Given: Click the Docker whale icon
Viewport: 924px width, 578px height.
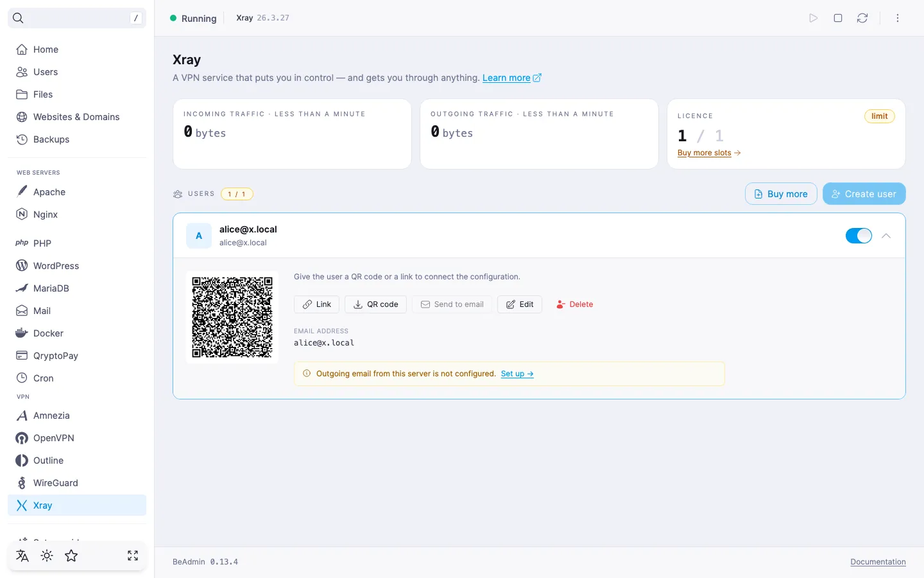Looking at the screenshot, I should [x=22, y=333].
